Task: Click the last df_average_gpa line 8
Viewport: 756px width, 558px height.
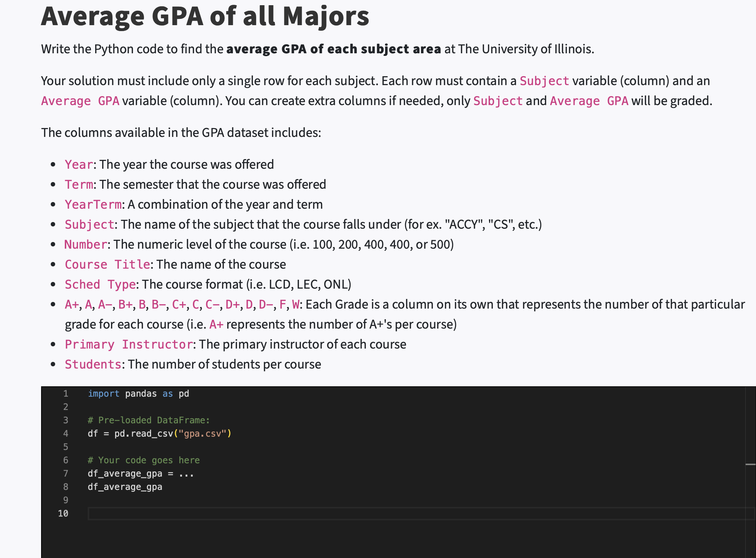Action: [125, 487]
